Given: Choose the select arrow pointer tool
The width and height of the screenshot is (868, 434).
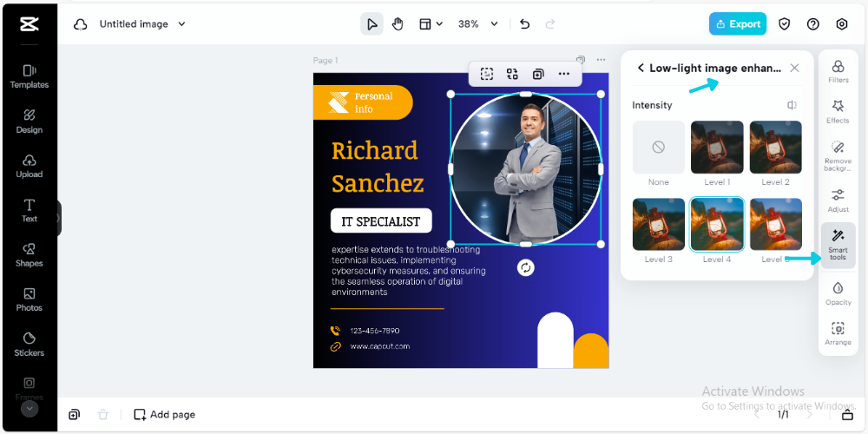Looking at the screenshot, I should 372,24.
